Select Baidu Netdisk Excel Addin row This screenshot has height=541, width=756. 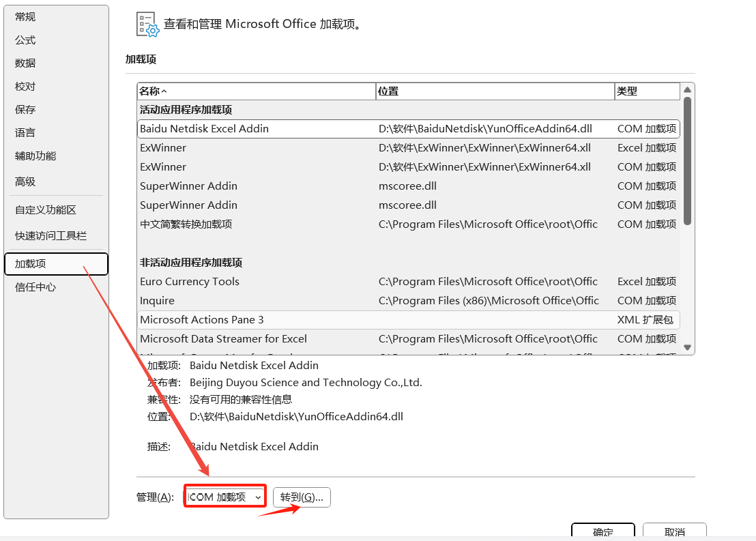click(x=409, y=129)
